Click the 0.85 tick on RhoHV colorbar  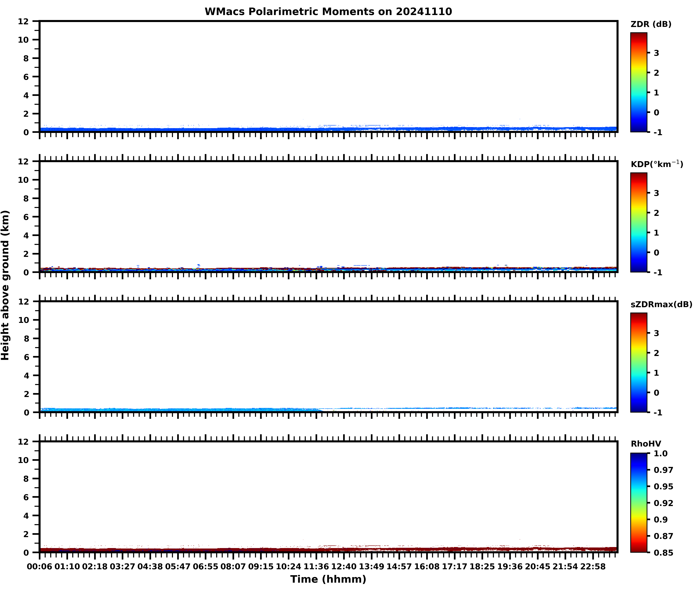(x=663, y=553)
